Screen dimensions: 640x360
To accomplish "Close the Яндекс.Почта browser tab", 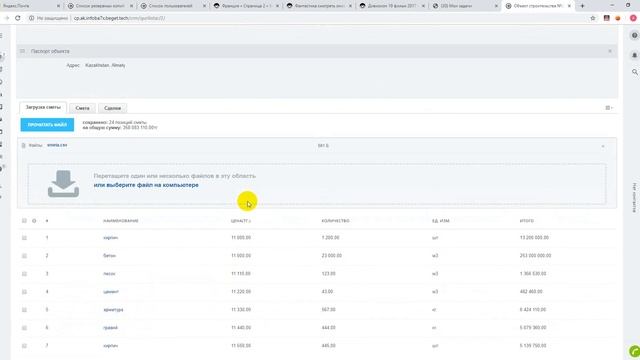I will pyautogui.click(x=58, y=6).
